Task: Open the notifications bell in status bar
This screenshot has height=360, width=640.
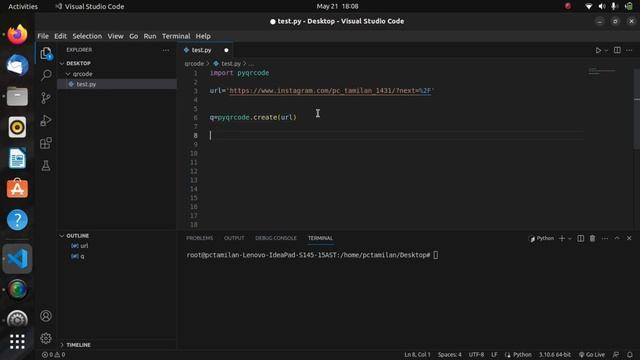Action: point(630,355)
